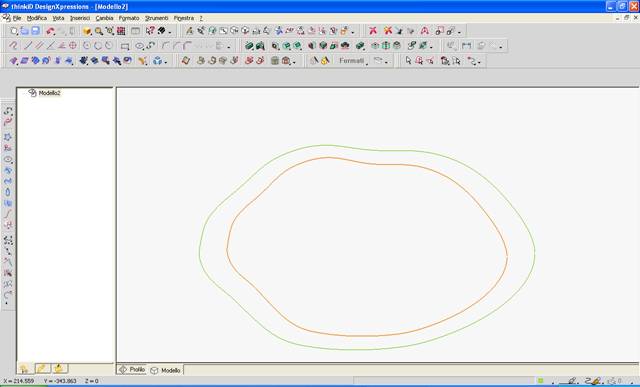
Task: Open the Strumenti menu
Action: [156, 18]
